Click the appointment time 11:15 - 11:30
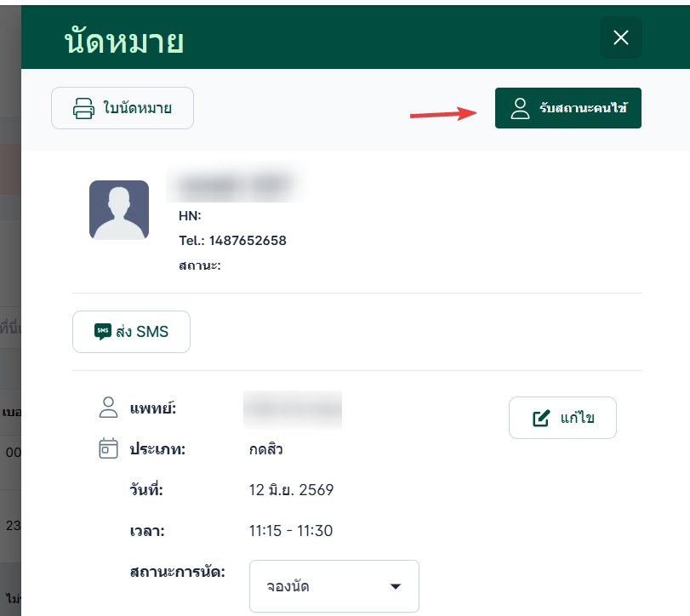The height and width of the screenshot is (616, 690). pos(291,531)
